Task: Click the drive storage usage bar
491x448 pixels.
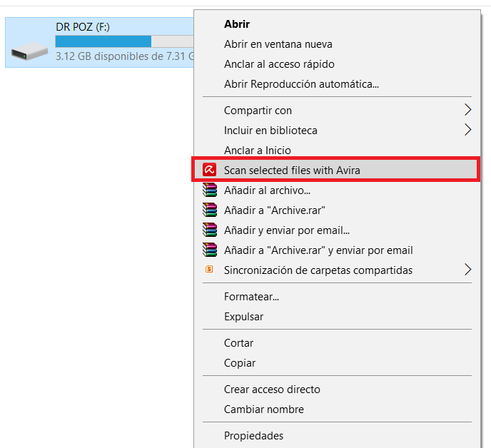Action: [x=124, y=41]
